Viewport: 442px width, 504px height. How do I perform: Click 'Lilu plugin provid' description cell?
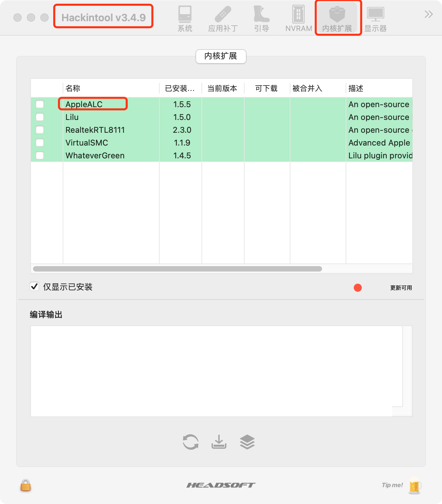point(379,155)
